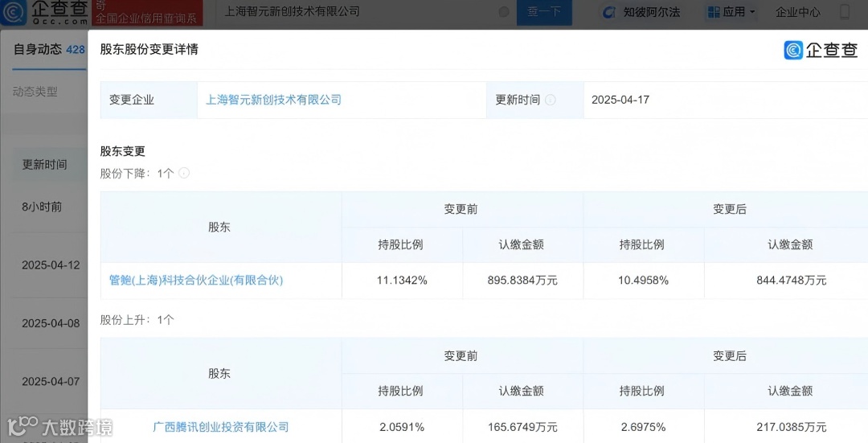Click the 应用 grid icon
This screenshot has height=443, width=868.
pyautogui.click(x=714, y=11)
